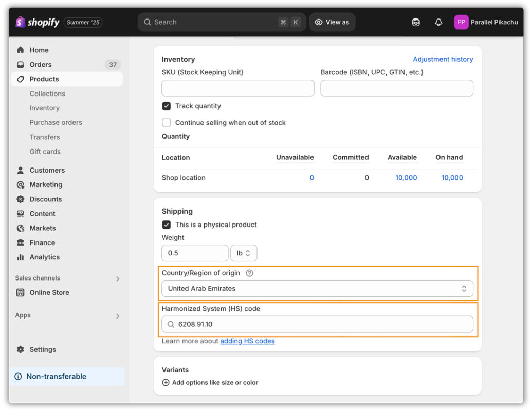This screenshot has width=532, height=411.
Task: Click the Online Store storefront icon
Action: (21, 292)
